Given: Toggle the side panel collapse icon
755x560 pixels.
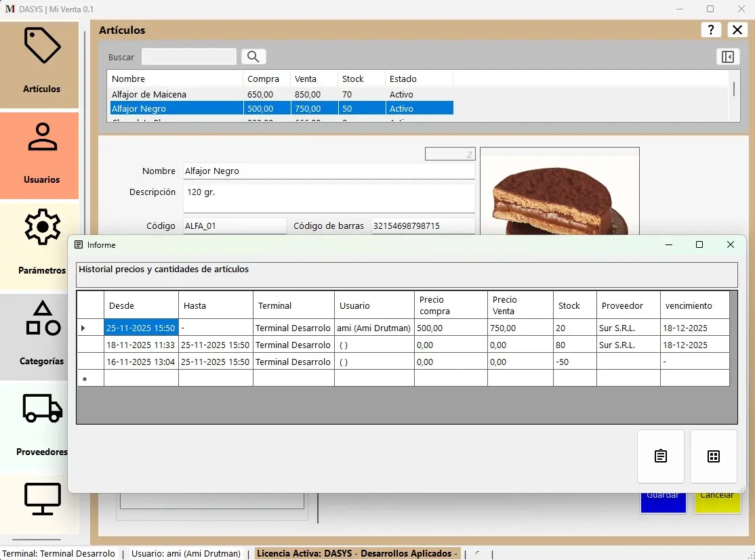Looking at the screenshot, I should click(727, 57).
